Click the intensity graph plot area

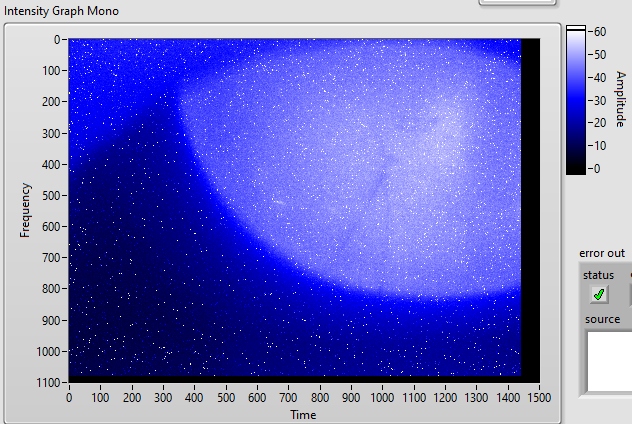click(x=304, y=210)
